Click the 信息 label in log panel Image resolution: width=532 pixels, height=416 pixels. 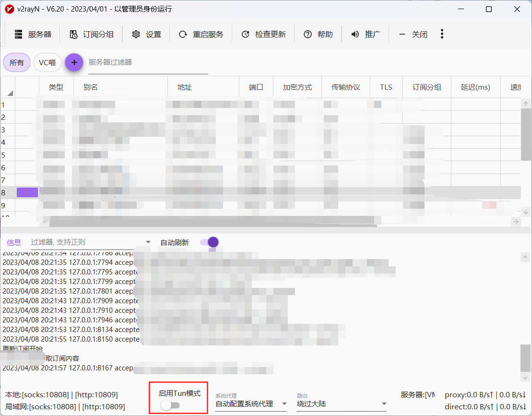click(14, 242)
